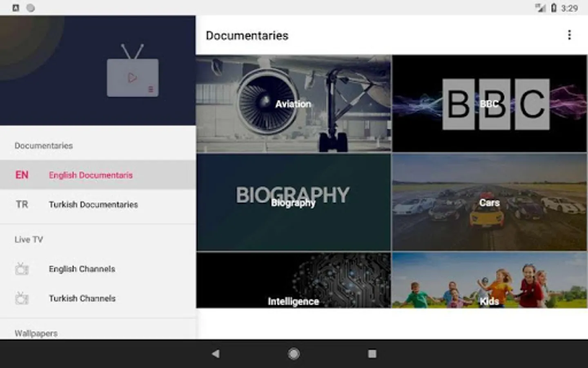Open the Cars documentary category

490,202
